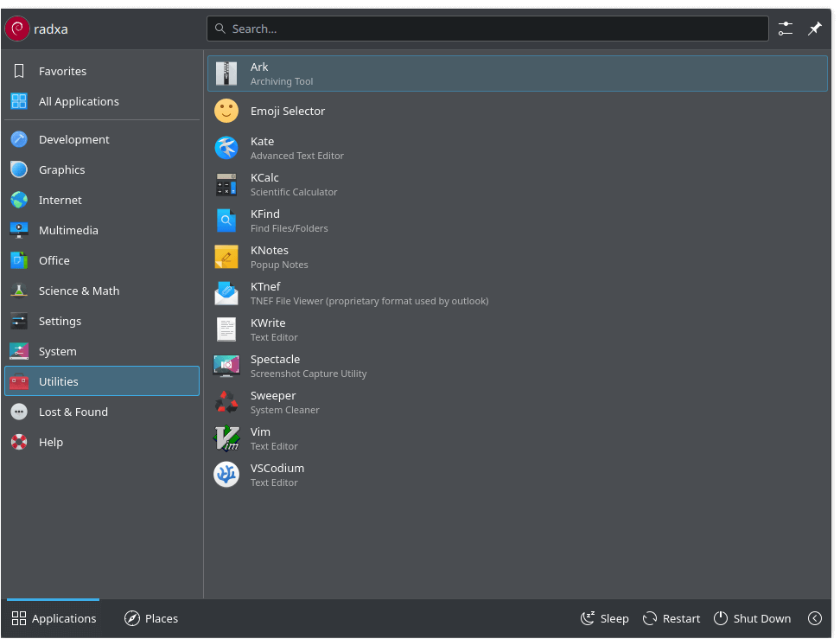Select the Graphics category label
This screenshot has height=639, width=840.
tap(61, 170)
